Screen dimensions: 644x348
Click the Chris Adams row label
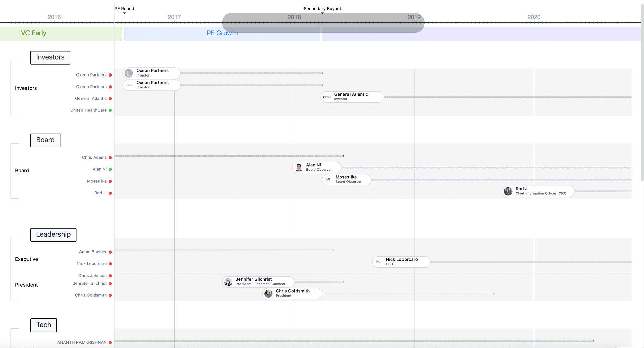pos(94,158)
